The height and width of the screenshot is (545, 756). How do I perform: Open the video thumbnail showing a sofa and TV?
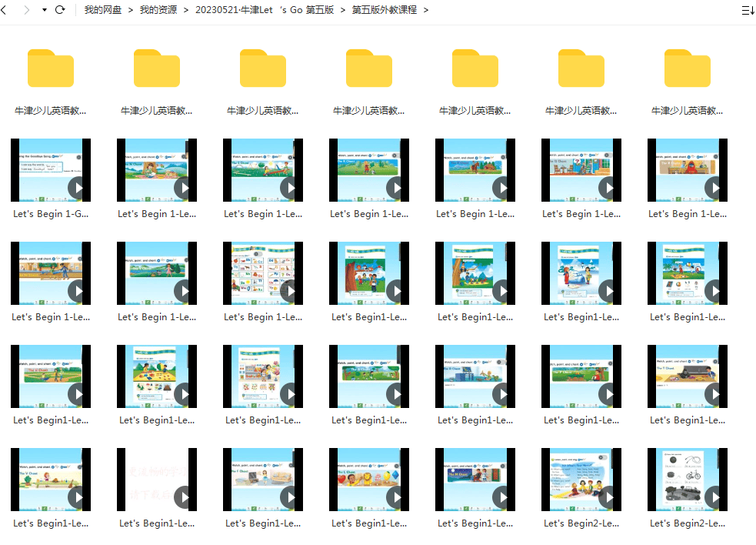point(263,480)
